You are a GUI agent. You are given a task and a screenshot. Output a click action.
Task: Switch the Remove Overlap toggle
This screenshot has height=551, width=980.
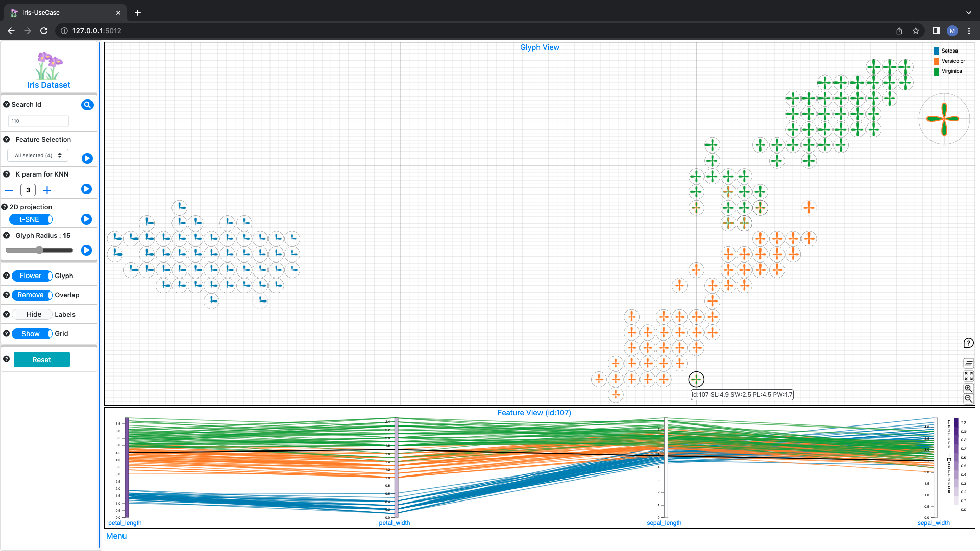[x=32, y=295]
